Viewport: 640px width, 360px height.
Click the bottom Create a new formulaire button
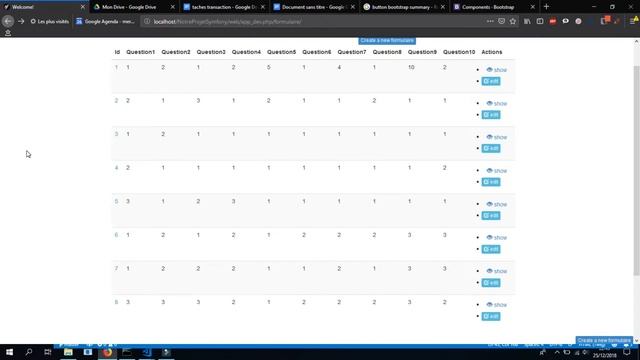pos(604,340)
